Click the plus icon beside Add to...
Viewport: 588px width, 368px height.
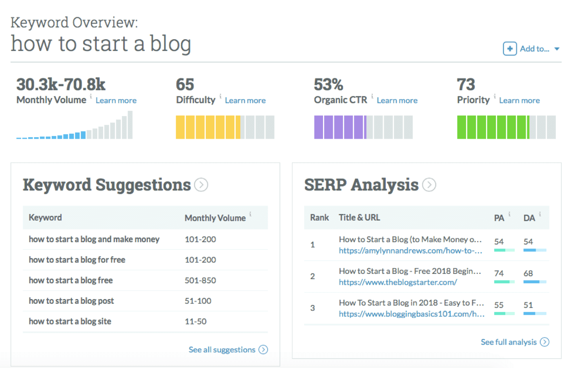510,49
